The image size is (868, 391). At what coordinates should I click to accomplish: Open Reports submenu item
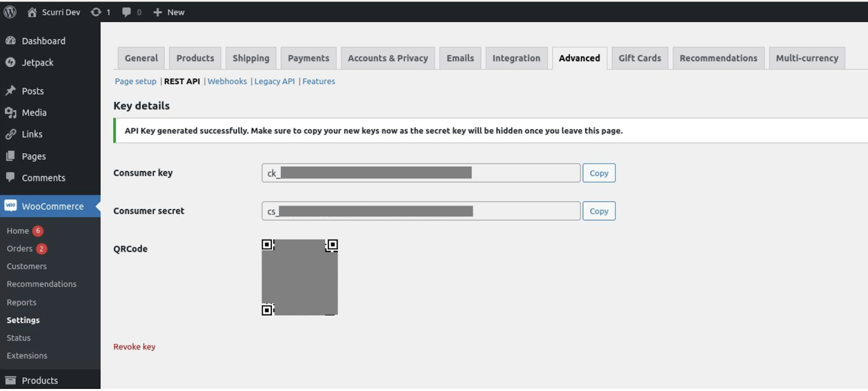click(x=21, y=302)
